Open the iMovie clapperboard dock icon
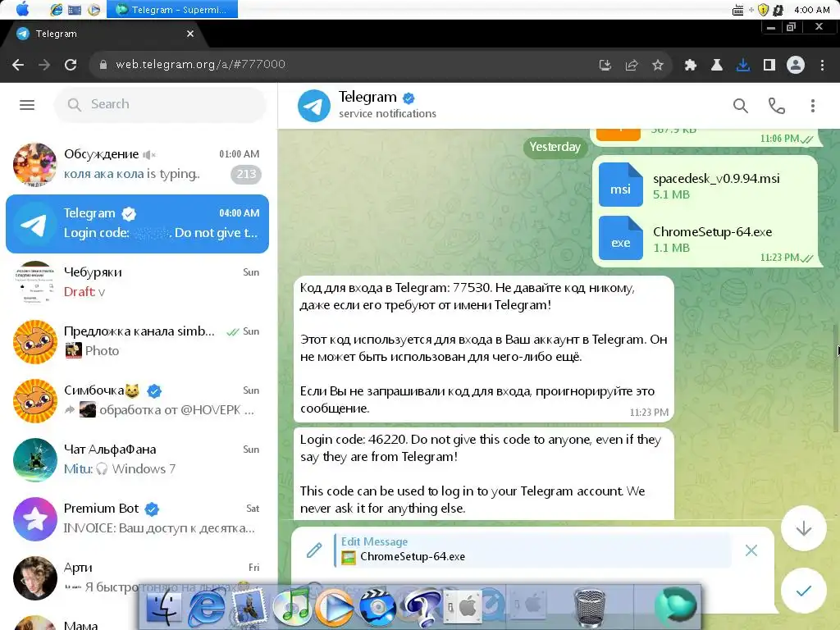Screen dimensions: 840x630 pos(377,608)
